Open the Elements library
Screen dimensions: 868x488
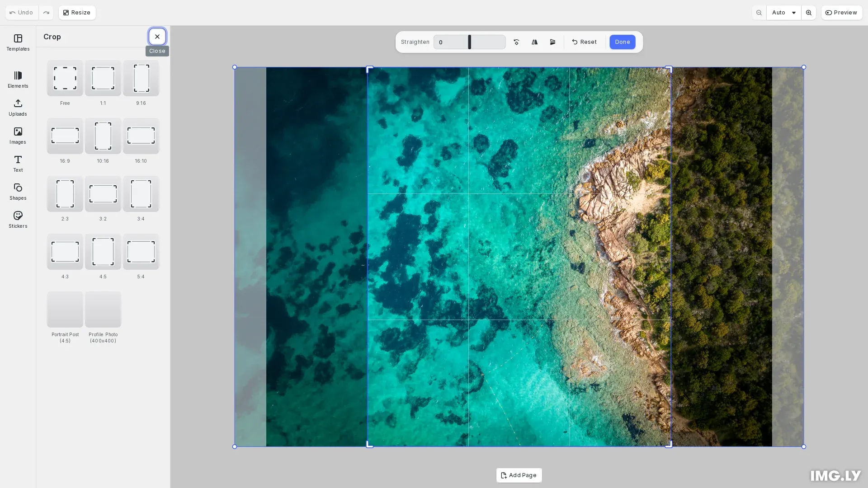pos(18,80)
